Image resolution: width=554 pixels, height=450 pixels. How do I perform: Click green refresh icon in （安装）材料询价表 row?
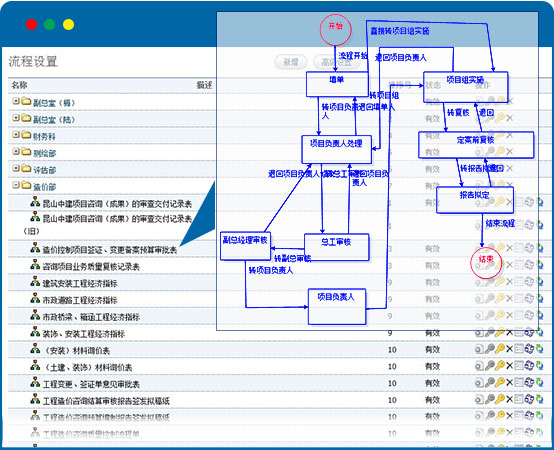(540, 349)
